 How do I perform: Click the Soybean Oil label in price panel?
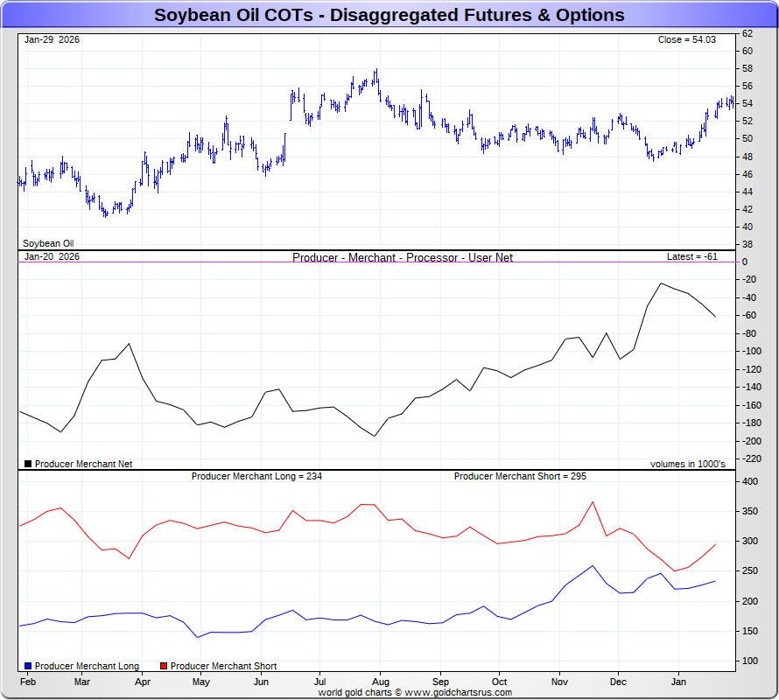pyautogui.click(x=48, y=243)
